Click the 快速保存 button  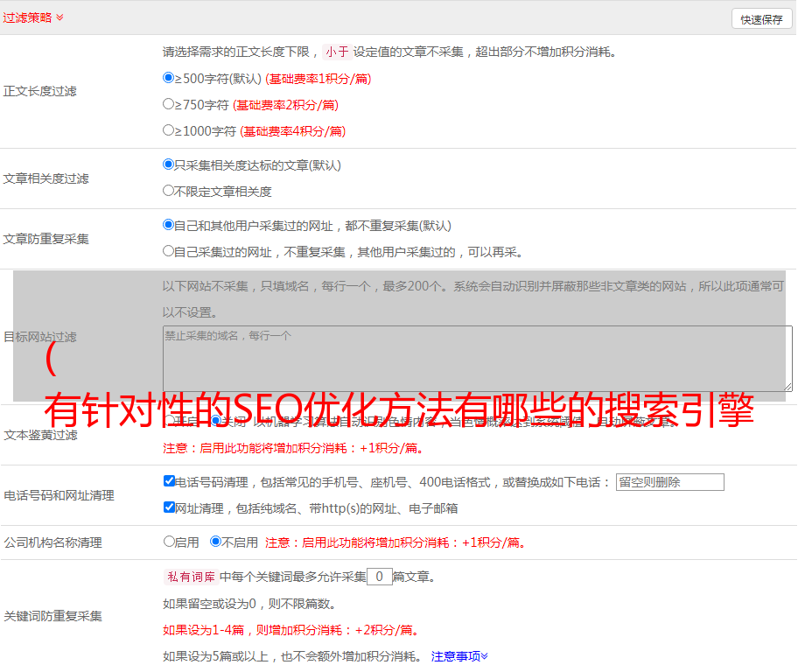tap(761, 19)
